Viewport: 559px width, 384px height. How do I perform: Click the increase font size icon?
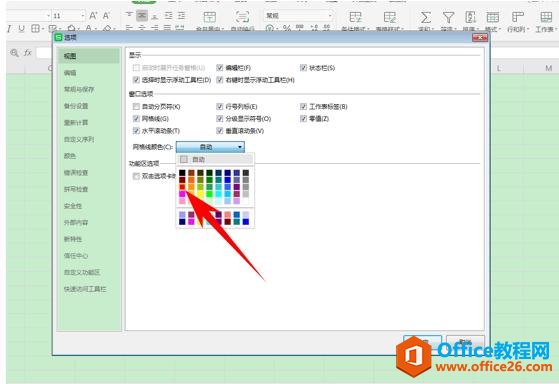click(93, 16)
